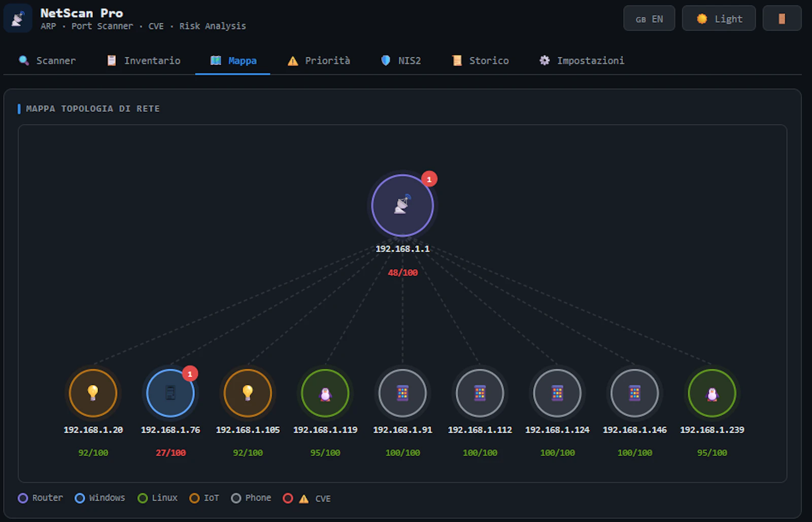Click the Mappa map icon
812x522 pixels.
(216, 60)
